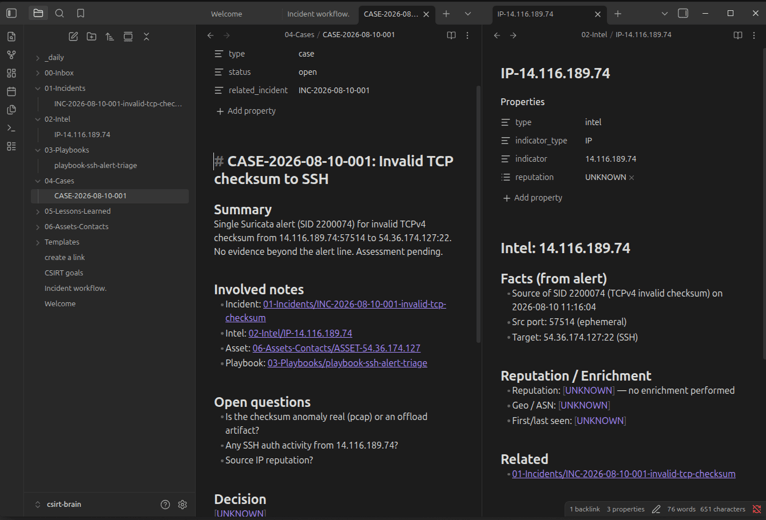Open help icon next to csirt-brain

[165, 504]
